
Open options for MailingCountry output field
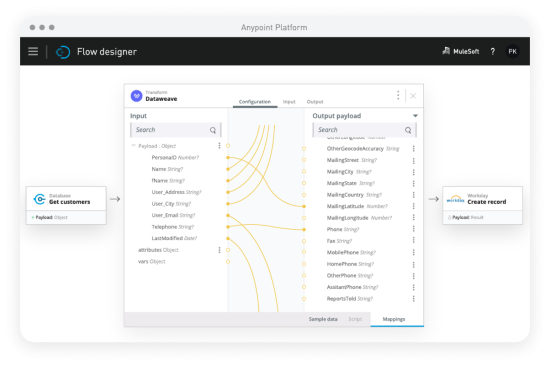tap(414, 195)
